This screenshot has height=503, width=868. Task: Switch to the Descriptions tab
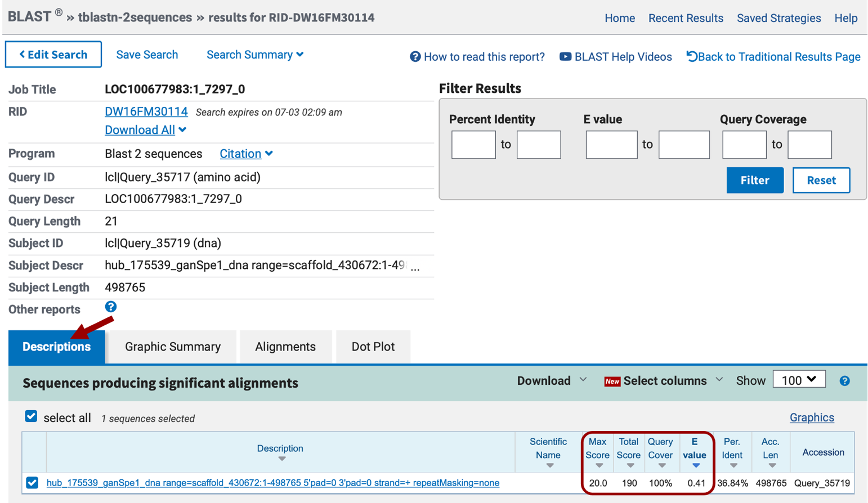pyautogui.click(x=56, y=347)
